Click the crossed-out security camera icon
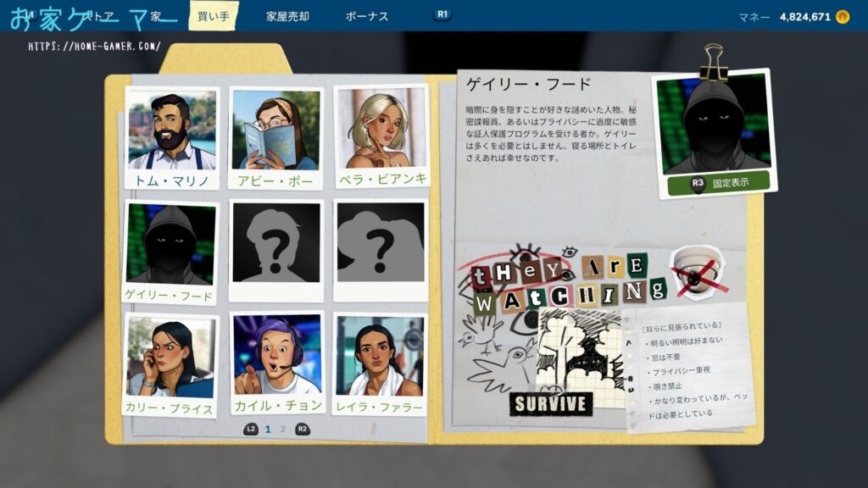 pyautogui.click(x=699, y=273)
